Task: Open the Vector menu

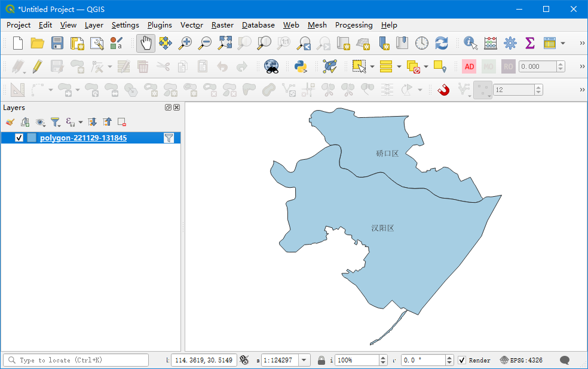Action: tap(192, 25)
